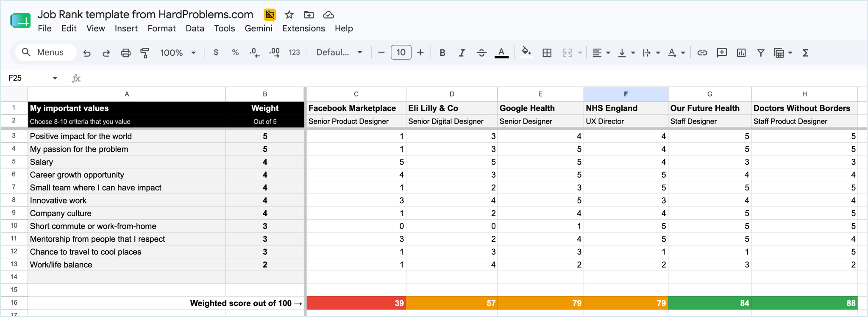Click the yellow offline badge beside title

270,15
